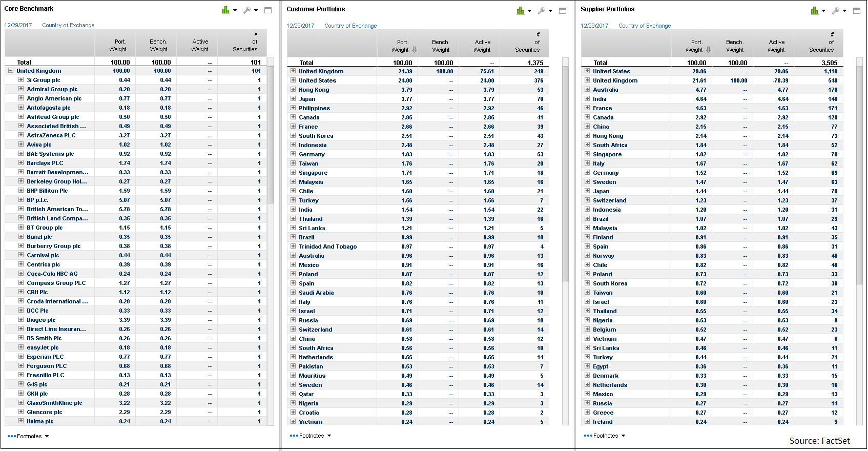Maximize the Customer Portfolios panel
The image size is (868, 452).
point(563,11)
